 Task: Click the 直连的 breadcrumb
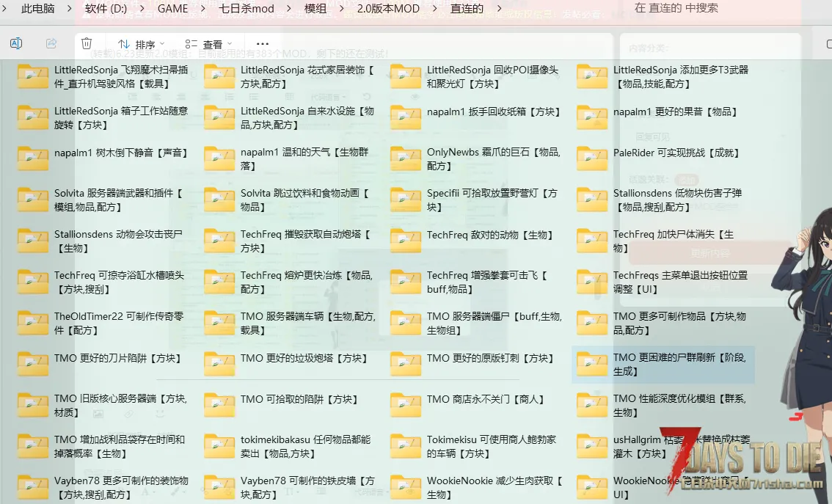click(x=467, y=9)
